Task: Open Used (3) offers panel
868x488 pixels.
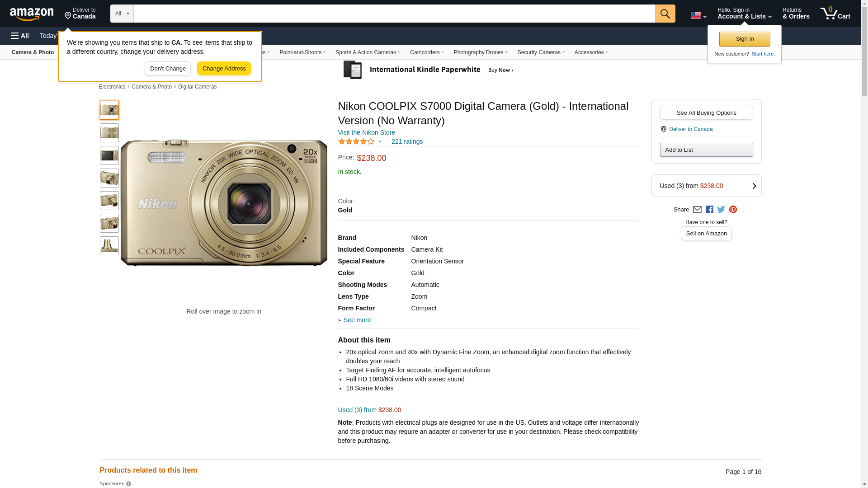Action: pos(706,186)
